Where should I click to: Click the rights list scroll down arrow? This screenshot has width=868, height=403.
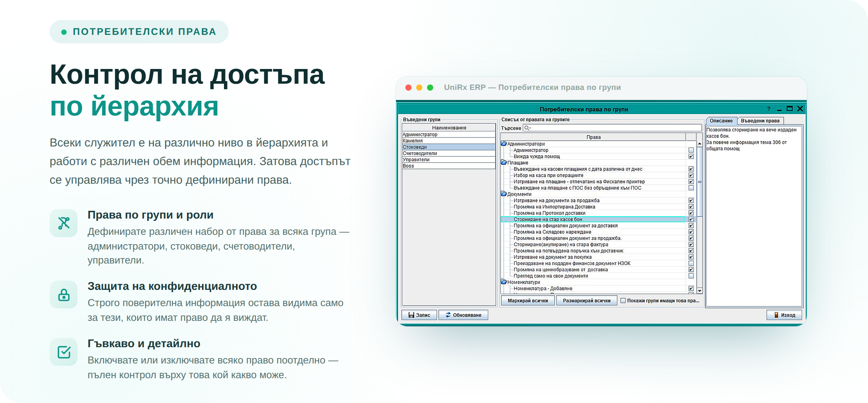pyautogui.click(x=699, y=291)
